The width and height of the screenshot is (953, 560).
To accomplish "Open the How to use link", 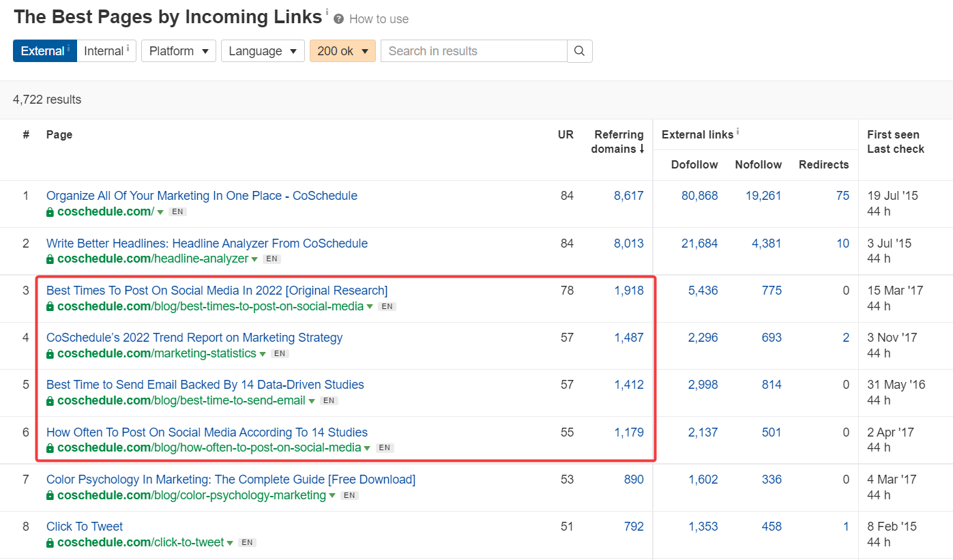I will pos(379,19).
